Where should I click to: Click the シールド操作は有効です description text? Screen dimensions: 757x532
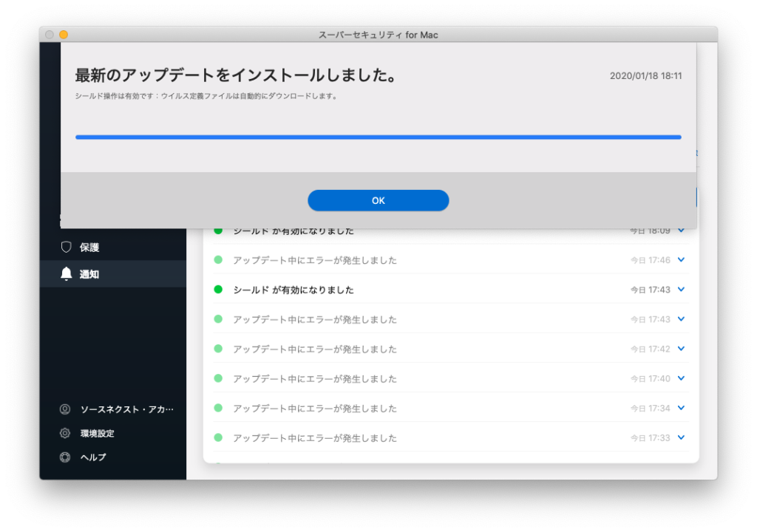click(207, 96)
